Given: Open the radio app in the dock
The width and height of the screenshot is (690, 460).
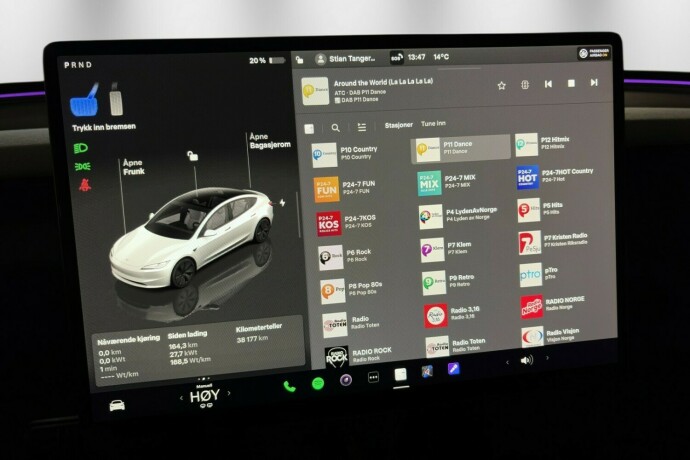Looking at the screenshot, I should click(400, 375).
